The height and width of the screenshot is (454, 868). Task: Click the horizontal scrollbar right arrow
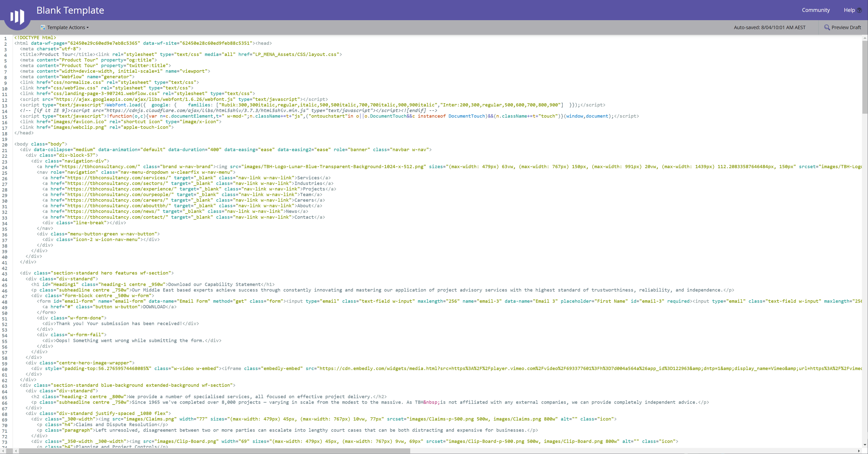(x=859, y=451)
